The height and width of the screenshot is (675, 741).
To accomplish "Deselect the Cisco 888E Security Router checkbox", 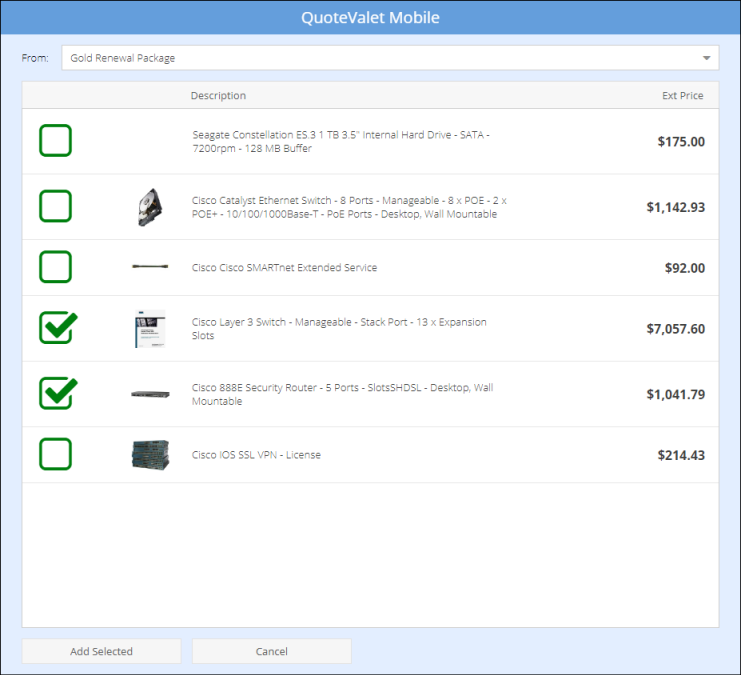I will pyautogui.click(x=57, y=394).
